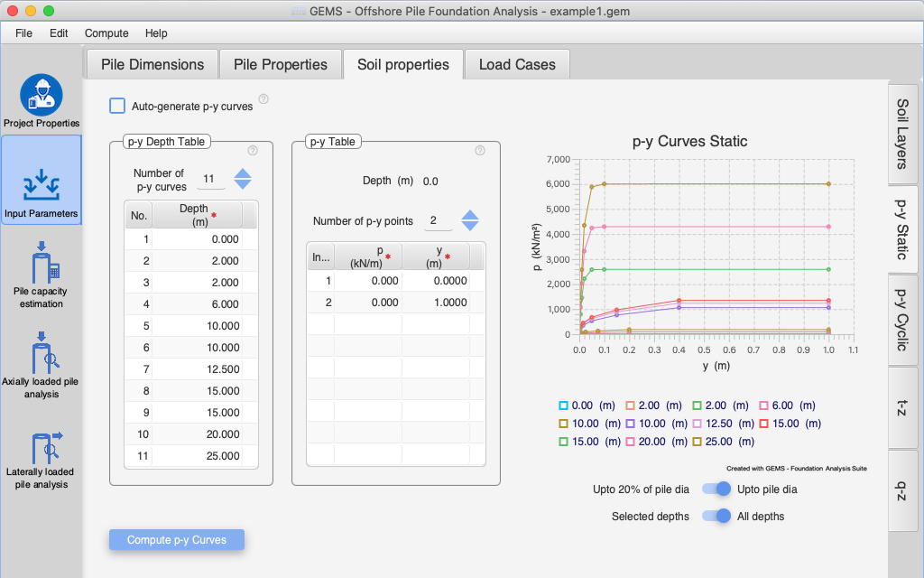Switch to Load Cases tab
924x578 pixels.
(x=517, y=65)
